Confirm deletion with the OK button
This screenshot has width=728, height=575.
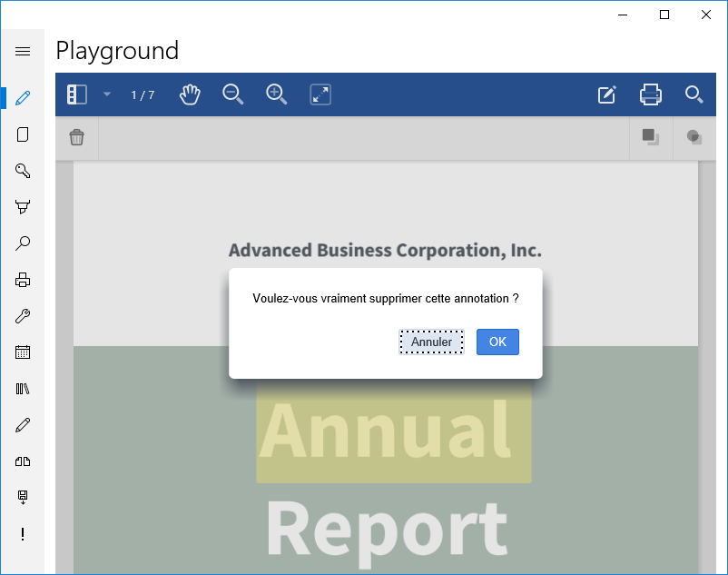pyautogui.click(x=497, y=342)
